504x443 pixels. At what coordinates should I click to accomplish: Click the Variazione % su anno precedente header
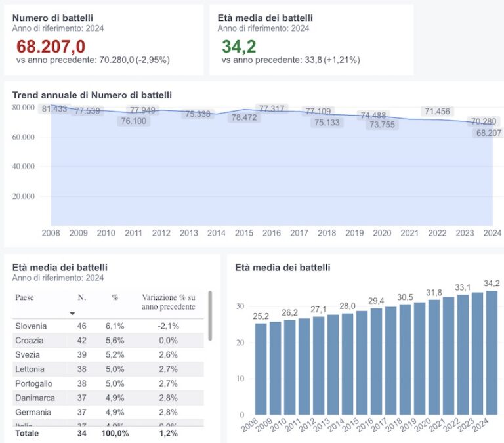[169, 302]
